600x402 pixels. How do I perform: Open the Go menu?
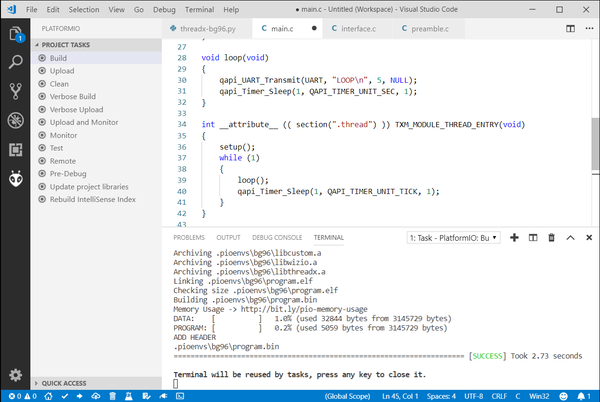click(139, 10)
